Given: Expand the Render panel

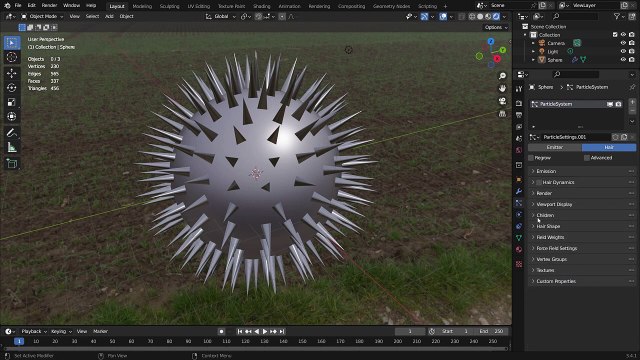Looking at the screenshot, I should pos(581,193).
